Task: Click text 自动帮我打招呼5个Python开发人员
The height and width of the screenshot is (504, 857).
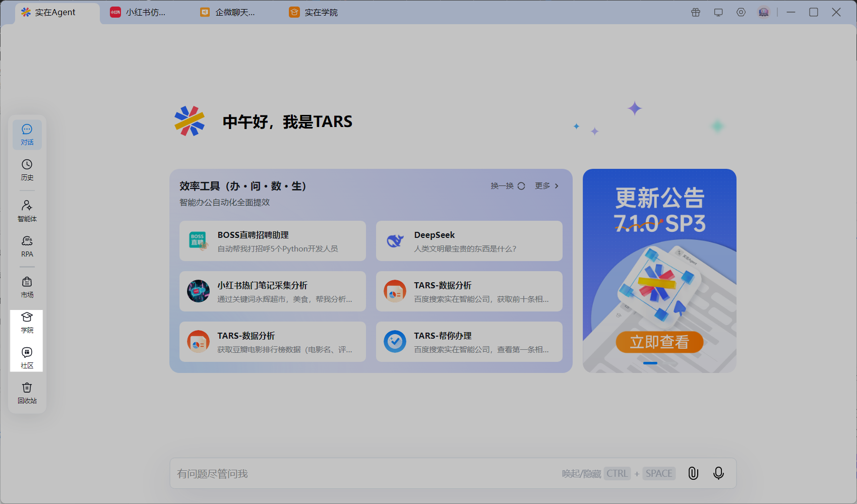Action: (278, 249)
